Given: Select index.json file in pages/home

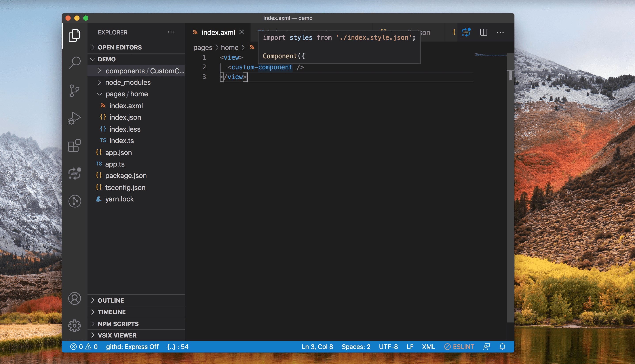Looking at the screenshot, I should click(125, 117).
